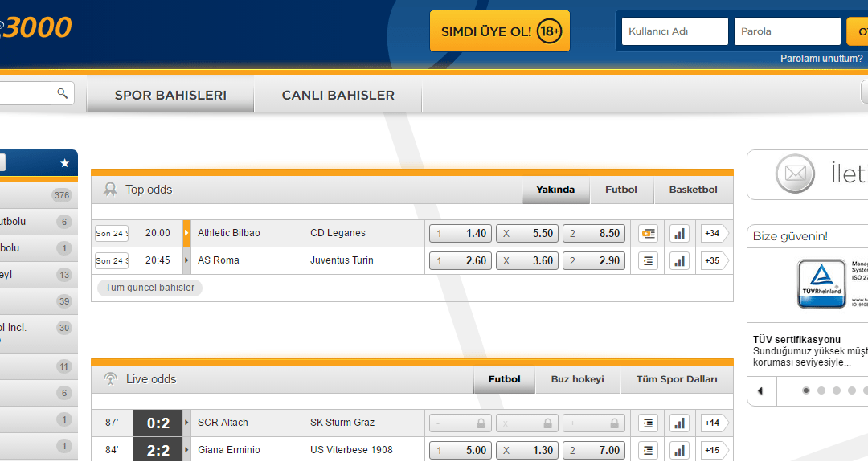Open market list icon for Giana Erminio match

[x=648, y=451]
